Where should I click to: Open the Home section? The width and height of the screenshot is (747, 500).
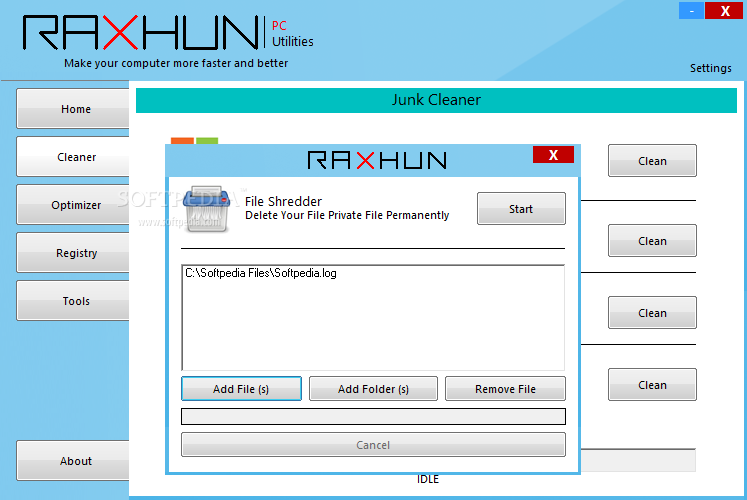click(x=73, y=109)
